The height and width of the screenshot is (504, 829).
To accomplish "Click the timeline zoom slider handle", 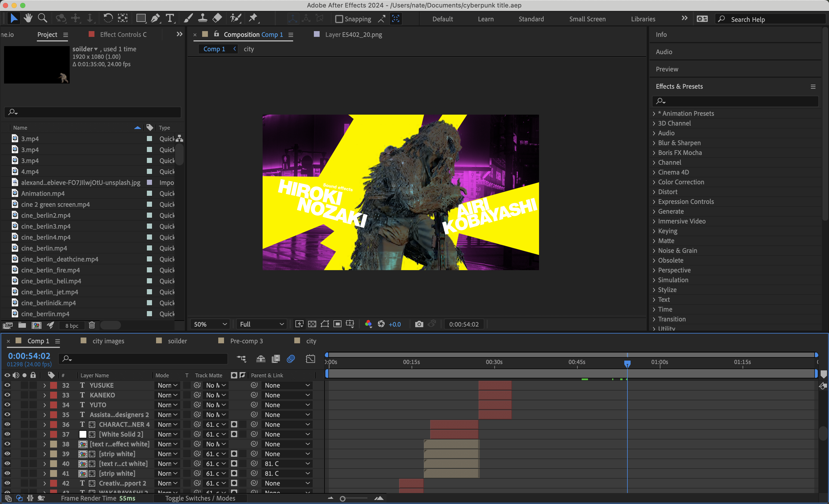I will coord(342,499).
